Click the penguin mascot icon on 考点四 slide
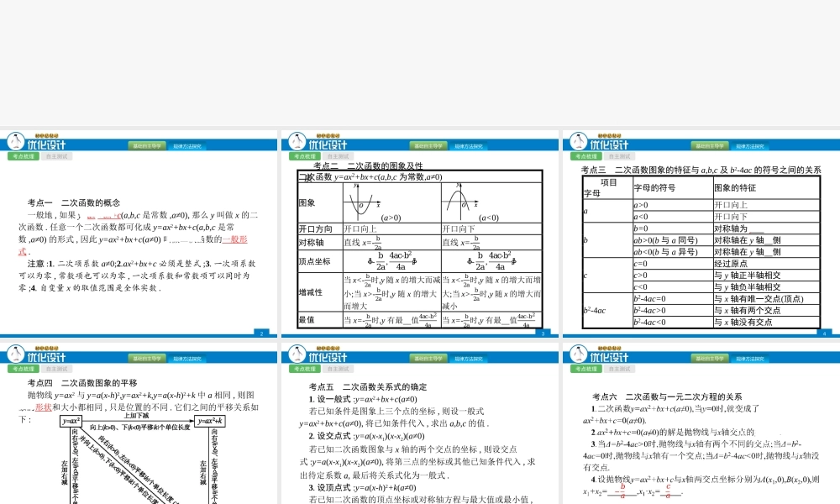Screen dimensions: 840x504 (x=16, y=354)
